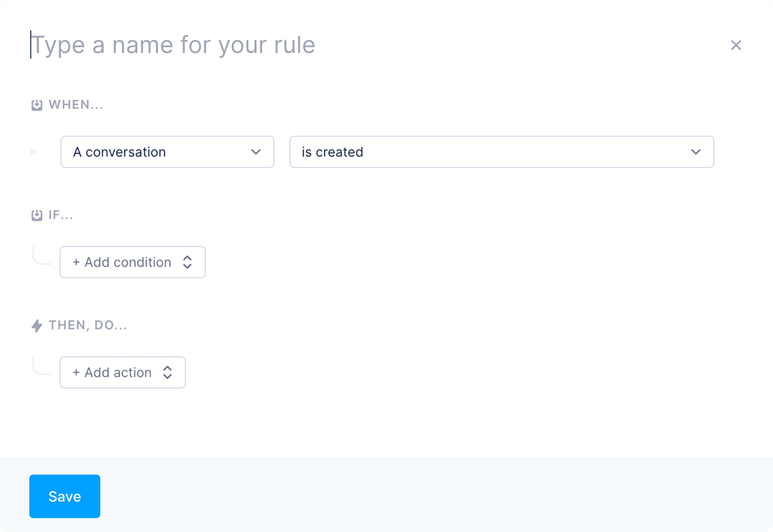Viewport: 773px width, 532px height.
Task: Click the lightning bolt icon beside THEN, DO
Action: (x=37, y=326)
